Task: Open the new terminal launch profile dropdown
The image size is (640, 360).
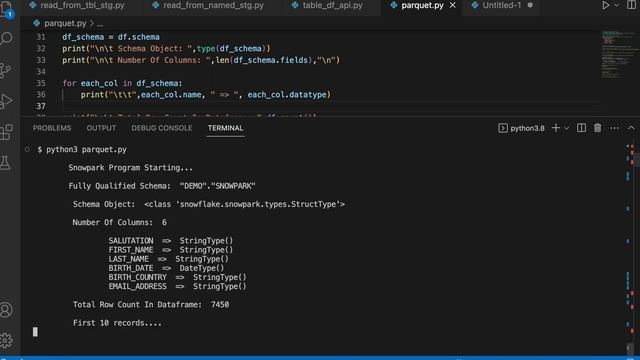Action: pyautogui.click(x=567, y=128)
